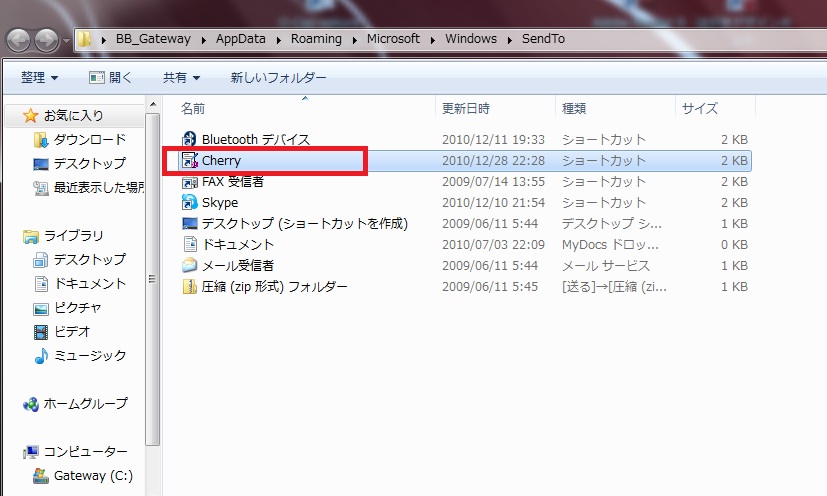Click 新しいフォルダー to create folder
Image resolution: width=827 pixels, height=496 pixels.
tap(278, 78)
